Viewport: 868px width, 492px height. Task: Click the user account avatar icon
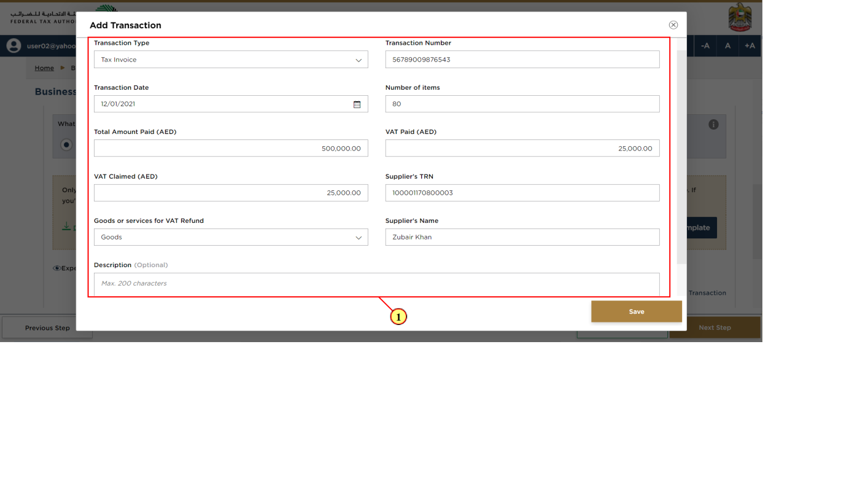point(14,46)
